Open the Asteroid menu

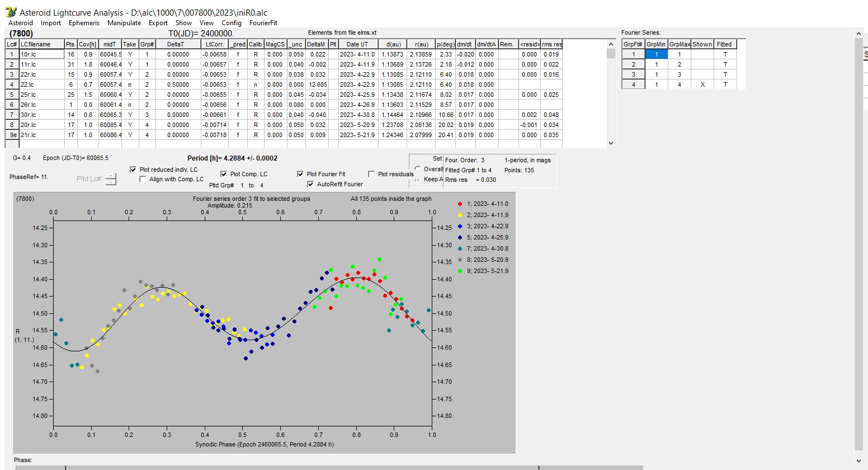(x=21, y=23)
